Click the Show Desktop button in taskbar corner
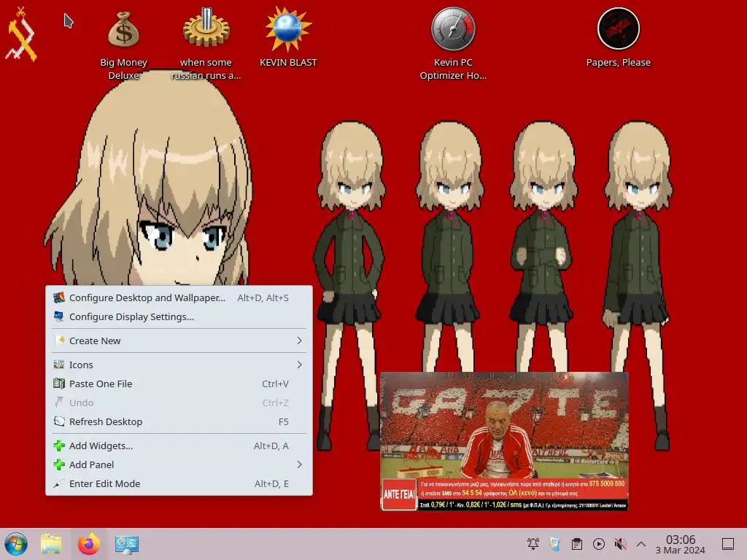747x560 pixels. click(x=728, y=544)
